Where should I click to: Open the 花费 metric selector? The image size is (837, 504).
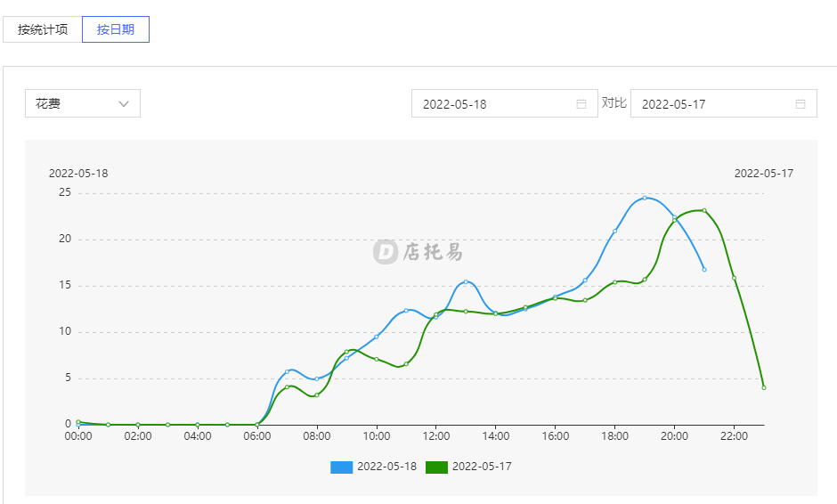pyautogui.click(x=83, y=103)
